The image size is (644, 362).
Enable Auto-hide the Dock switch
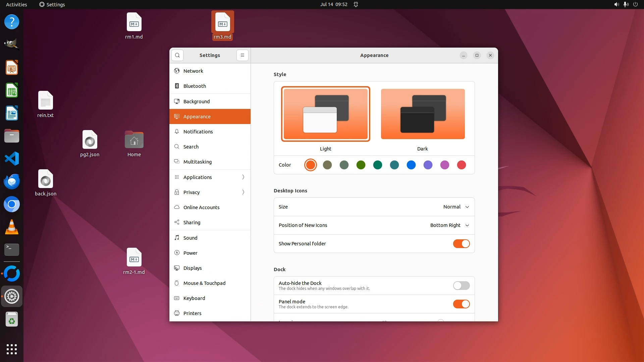click(x=461, y=286)
